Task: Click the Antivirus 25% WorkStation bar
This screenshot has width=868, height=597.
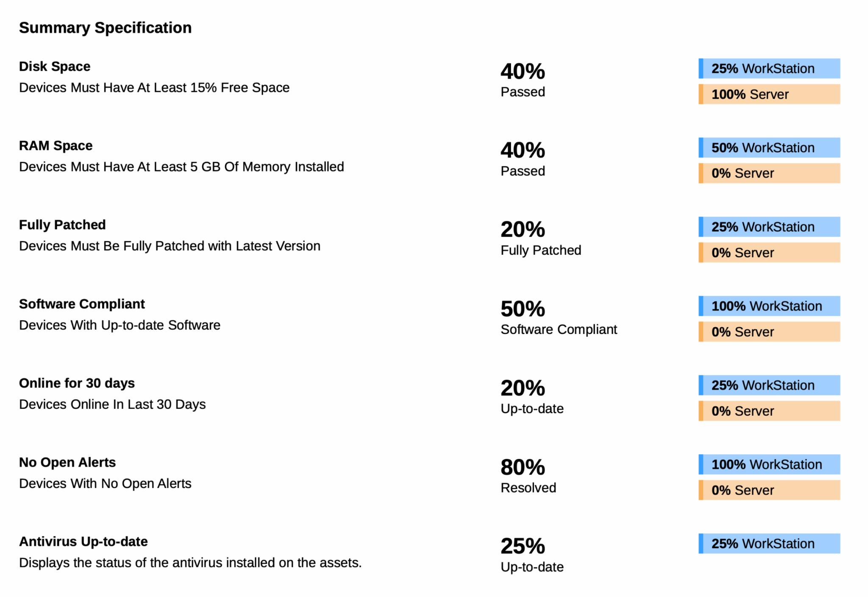Action: (x=769, y=544)
